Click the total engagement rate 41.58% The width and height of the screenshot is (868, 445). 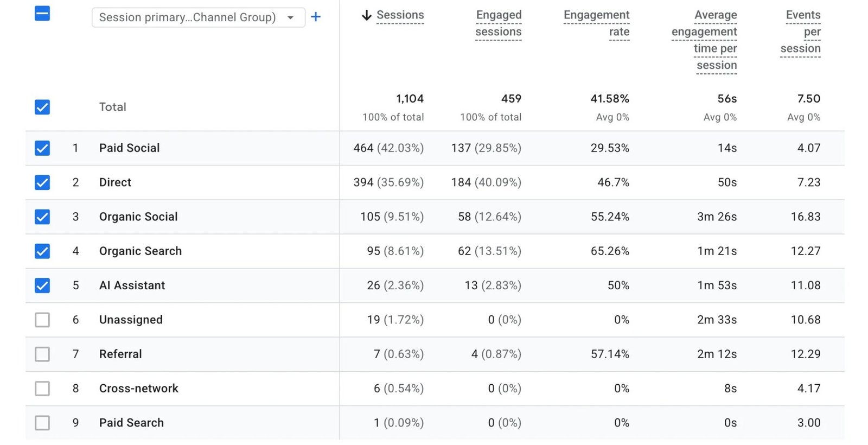tap(610, 99)
